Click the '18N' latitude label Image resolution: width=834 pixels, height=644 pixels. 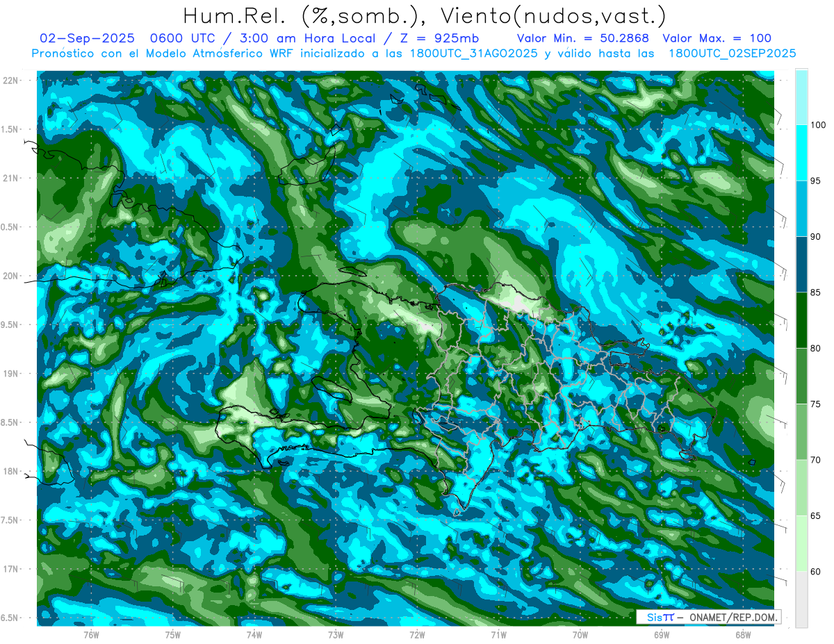click(12, 472)
